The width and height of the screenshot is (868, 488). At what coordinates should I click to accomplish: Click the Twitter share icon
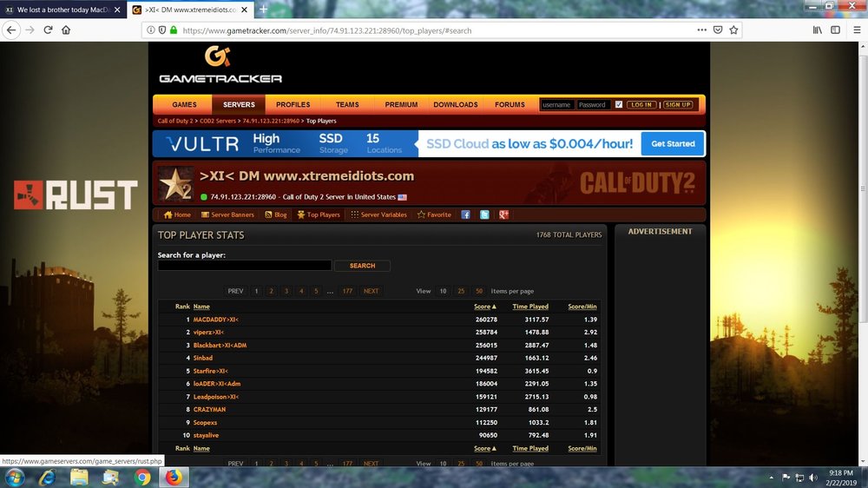pos(484,214)
